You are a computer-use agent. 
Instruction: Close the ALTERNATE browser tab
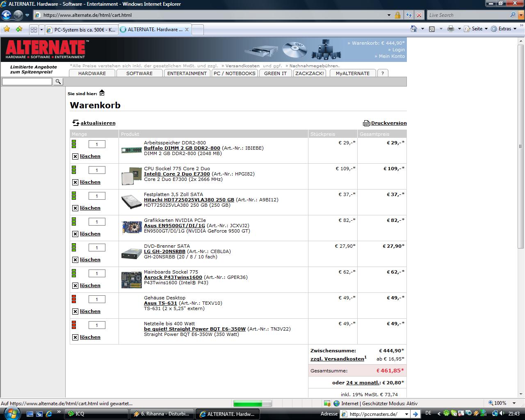(187, 30)
